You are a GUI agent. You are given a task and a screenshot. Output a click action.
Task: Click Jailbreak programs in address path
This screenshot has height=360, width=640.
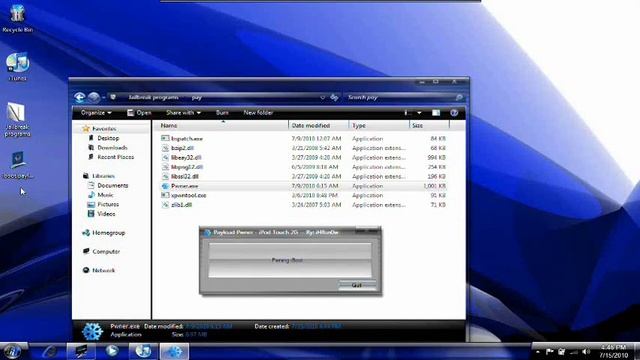[153, 97]
